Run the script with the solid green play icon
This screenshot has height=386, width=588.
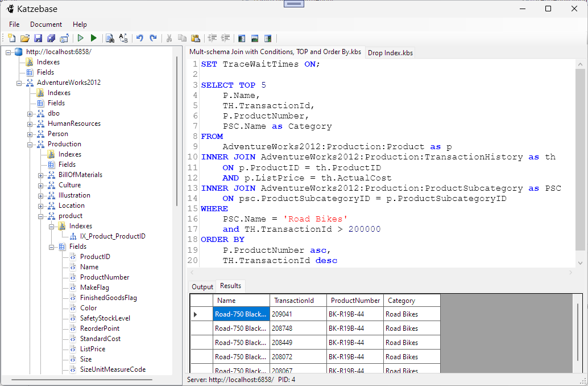tap(94, 38)
